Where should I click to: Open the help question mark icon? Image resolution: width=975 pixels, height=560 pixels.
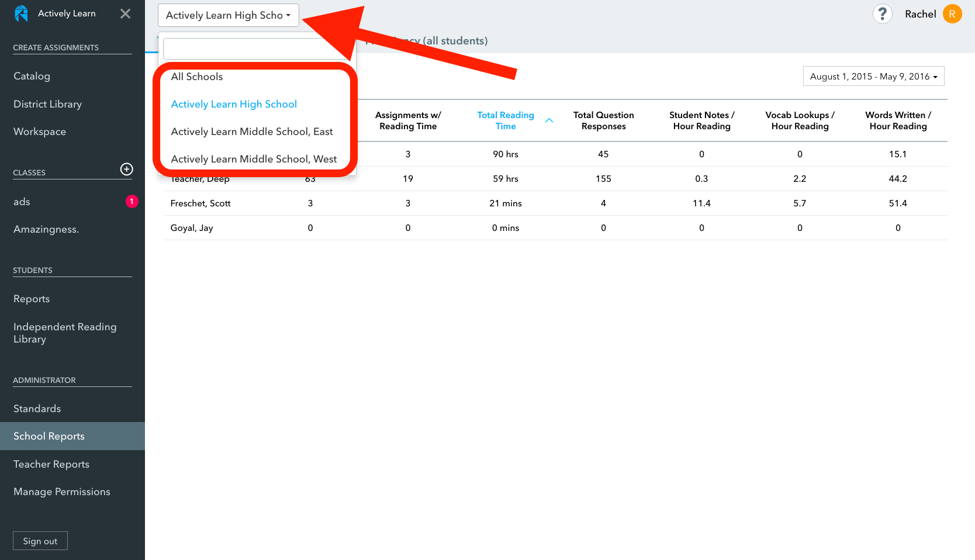click(882, 13)
